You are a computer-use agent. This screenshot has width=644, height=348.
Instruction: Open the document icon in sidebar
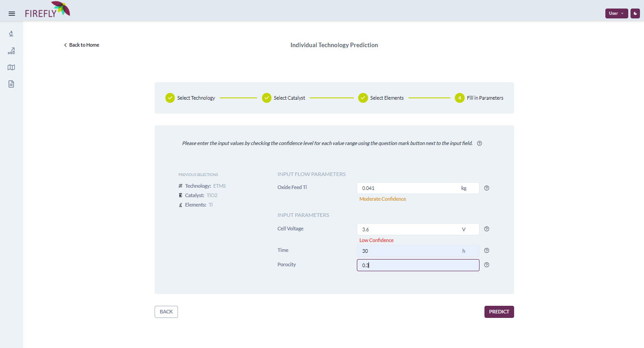click(x=11, y=84)
